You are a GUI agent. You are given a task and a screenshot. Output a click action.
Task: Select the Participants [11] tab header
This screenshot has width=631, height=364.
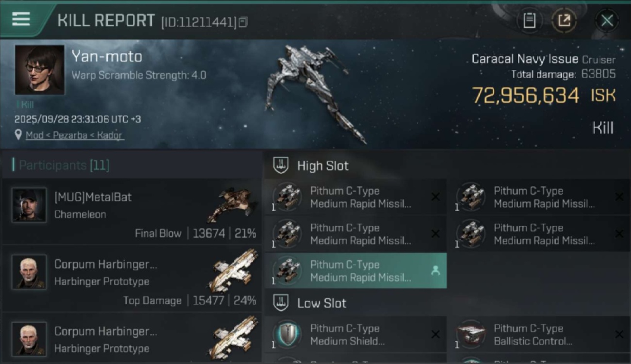point(61,165)
